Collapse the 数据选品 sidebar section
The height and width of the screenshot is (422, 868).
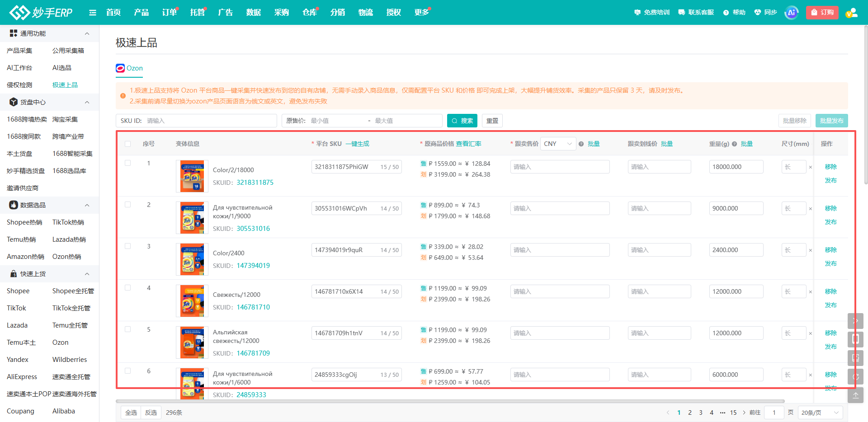[87, 205]
